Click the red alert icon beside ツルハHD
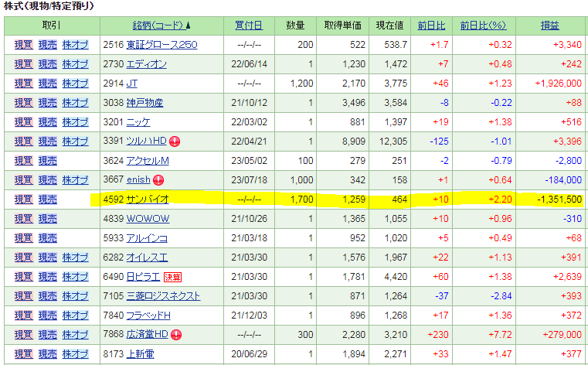Image resolution: width=588 pixels, height=365 pixels. tap(175, 142)
